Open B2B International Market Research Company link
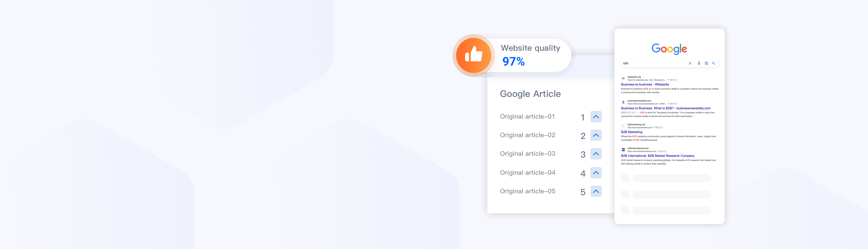Image resolution: width=868 pixels, height=249 pixels. pos(657,156)
